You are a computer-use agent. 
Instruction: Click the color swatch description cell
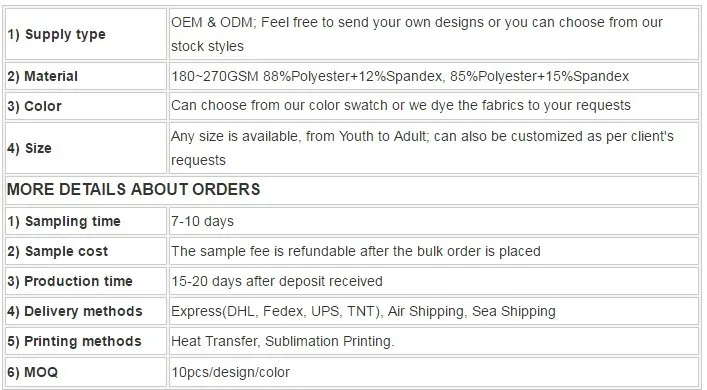click(434, 106)
